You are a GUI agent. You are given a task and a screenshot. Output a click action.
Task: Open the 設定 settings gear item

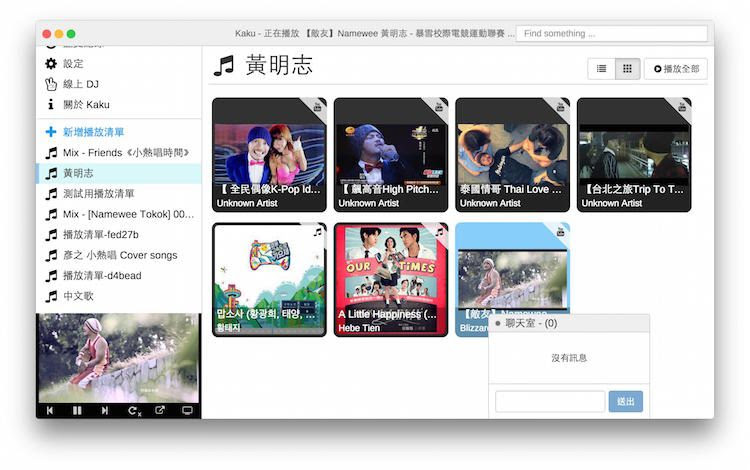[x=119, y=64]
